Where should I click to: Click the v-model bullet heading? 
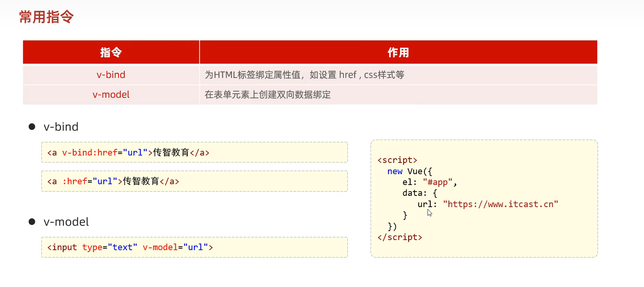tap(66, 222)
